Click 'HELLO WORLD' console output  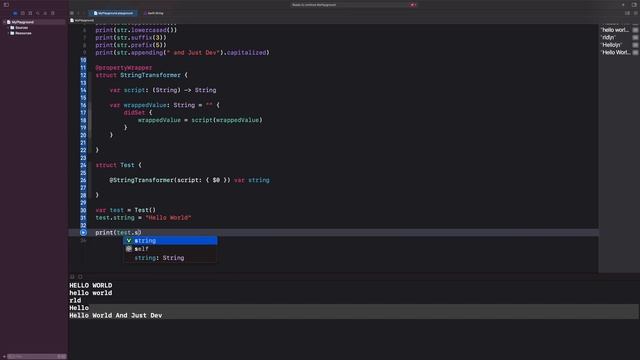click(x=91, y=285)
